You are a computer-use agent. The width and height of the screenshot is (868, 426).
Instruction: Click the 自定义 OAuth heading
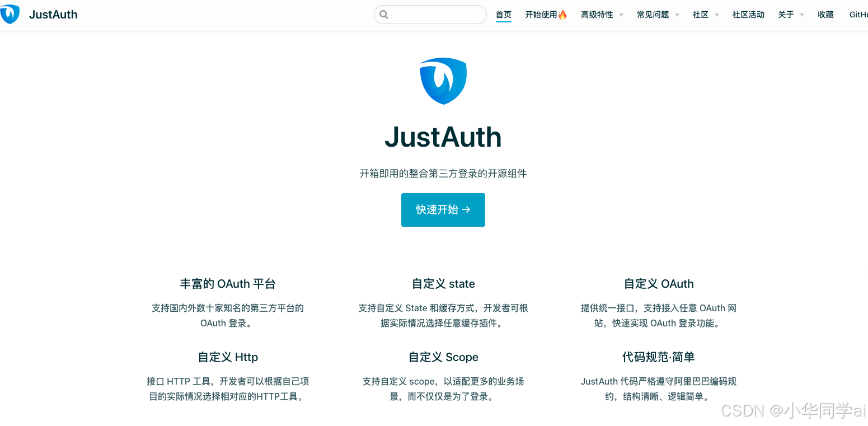click(x=659, y=284)
